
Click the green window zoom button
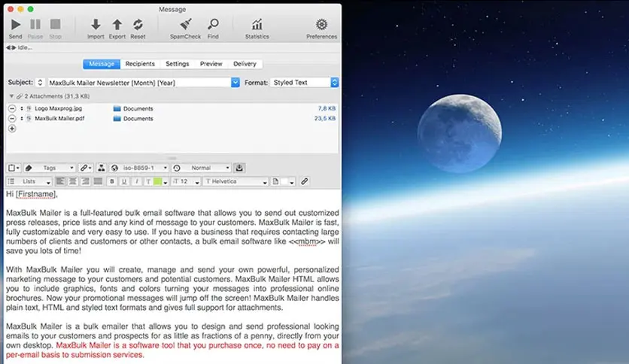pos(31,9)
